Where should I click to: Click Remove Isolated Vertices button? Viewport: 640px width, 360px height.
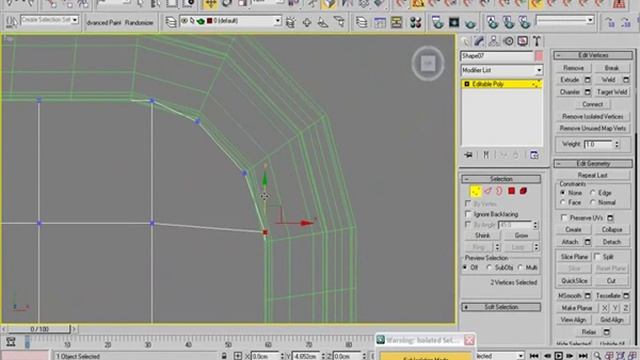(593, 117)
